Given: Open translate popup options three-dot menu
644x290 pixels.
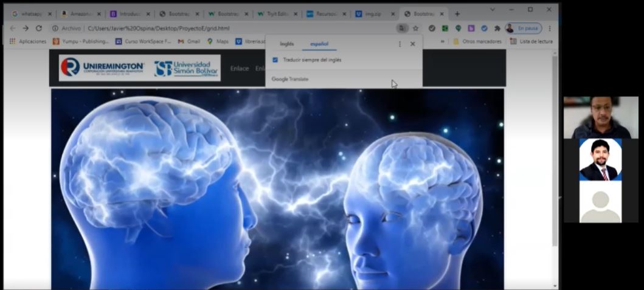Looking at the screenshot, I should click(400, 44).
